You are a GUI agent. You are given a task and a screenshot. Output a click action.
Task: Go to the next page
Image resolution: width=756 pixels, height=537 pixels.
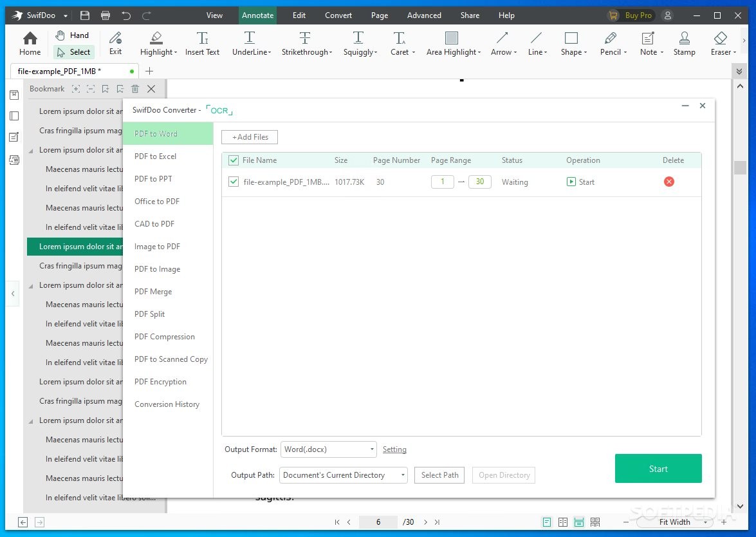pos(425,522)
